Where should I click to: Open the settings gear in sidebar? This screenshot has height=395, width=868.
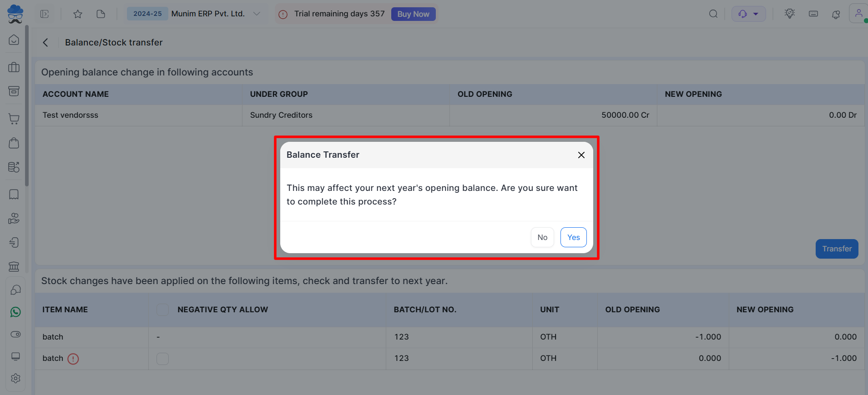point(15,378)
